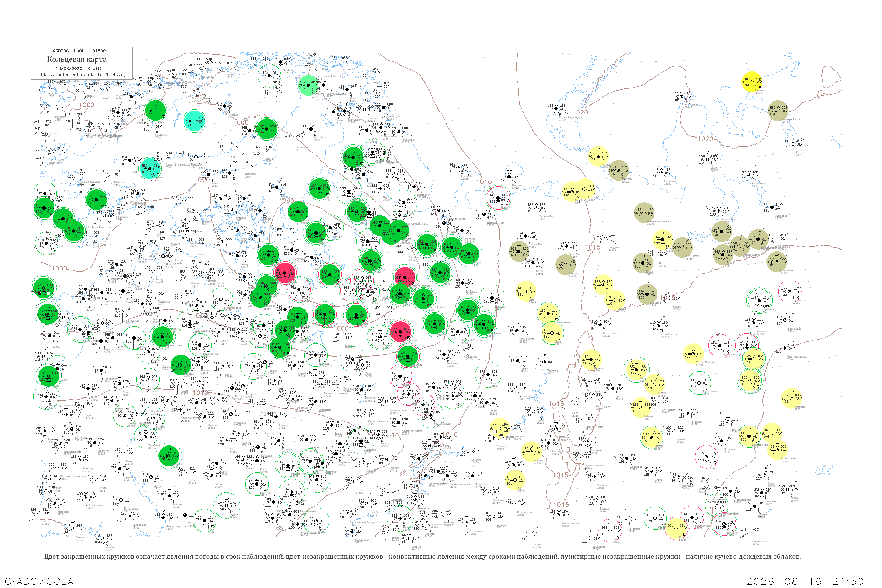Click the observation time "19/08/2026 18 UTC"
Screen dimensions: 882x588
tap(78, 69)
